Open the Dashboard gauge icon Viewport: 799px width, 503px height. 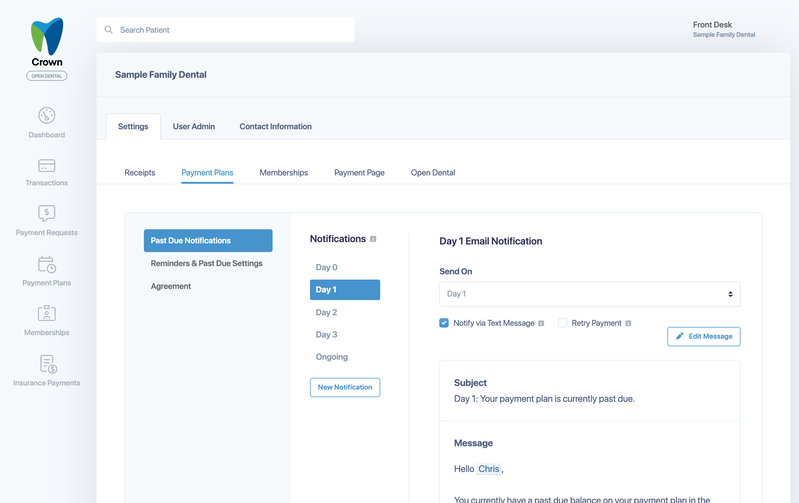(46, 115)
